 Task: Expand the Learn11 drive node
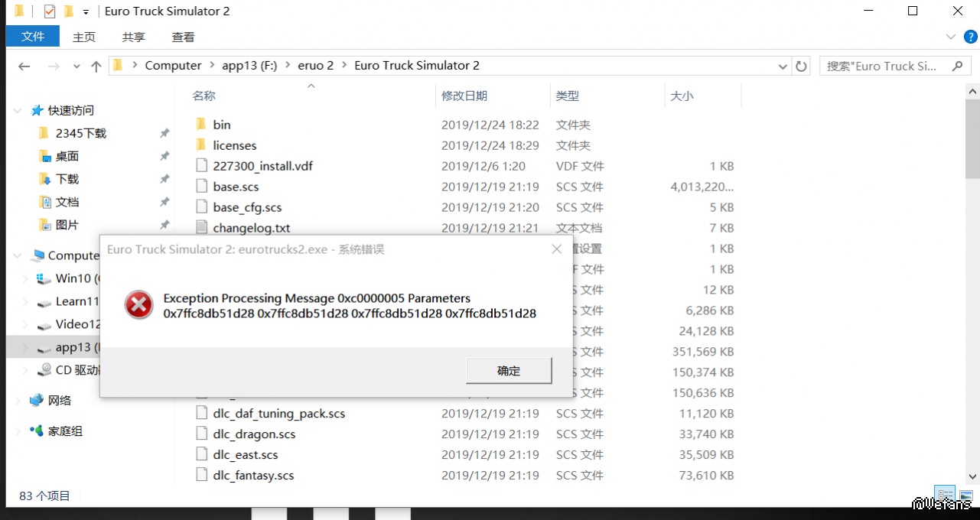26,301
